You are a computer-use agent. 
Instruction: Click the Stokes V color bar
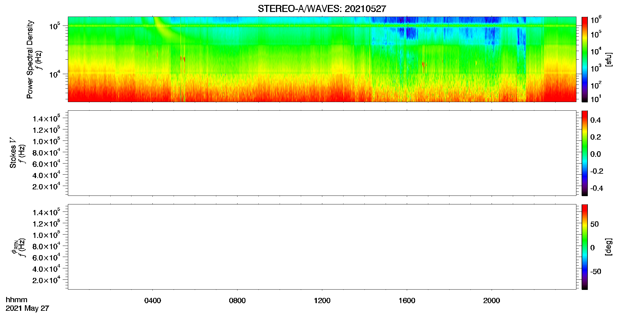pyautogui.click(x=584, y=153)
